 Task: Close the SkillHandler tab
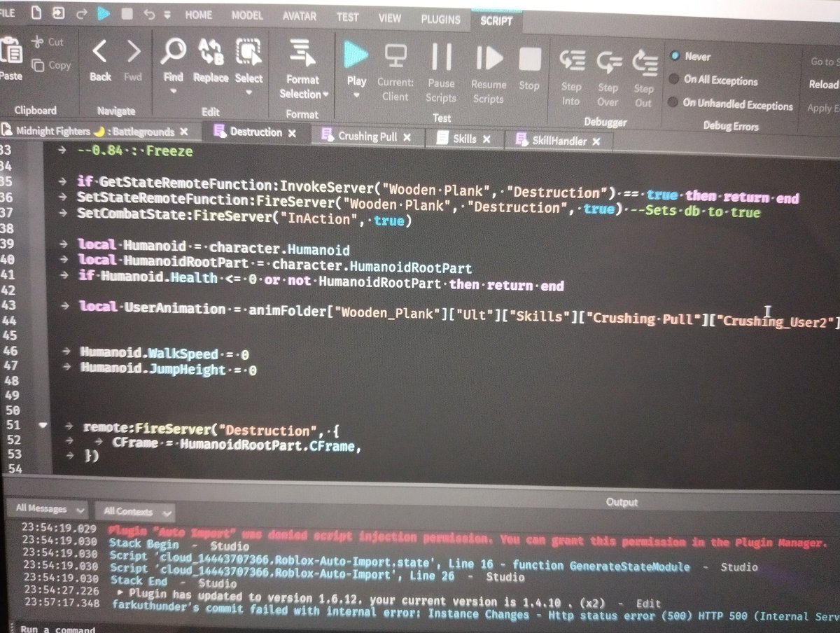[596, 142]
